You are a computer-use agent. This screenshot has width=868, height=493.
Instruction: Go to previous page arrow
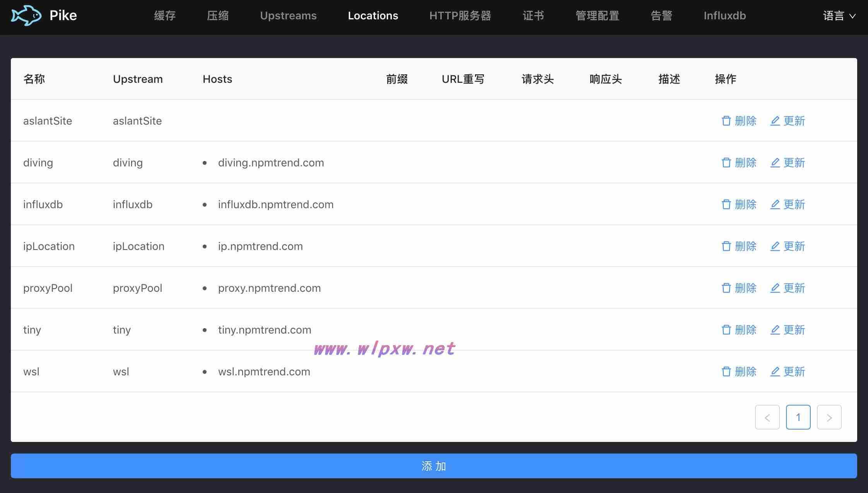click(767, 417)
